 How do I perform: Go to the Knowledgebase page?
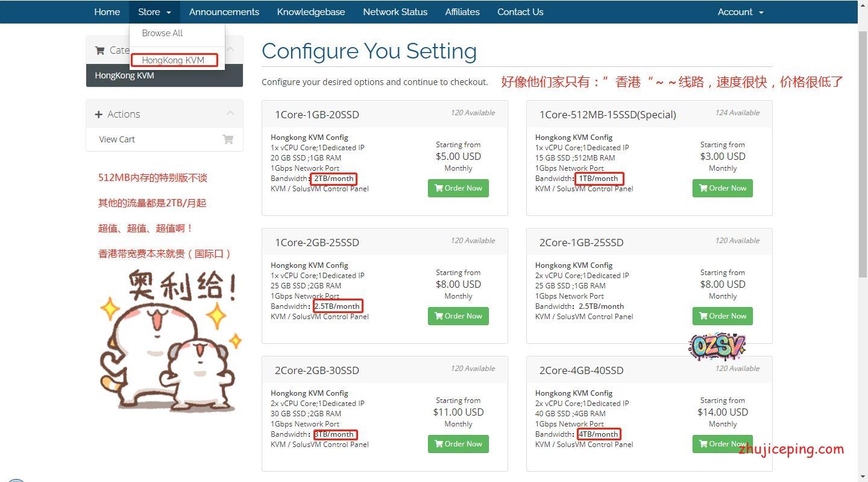point(310,12)
